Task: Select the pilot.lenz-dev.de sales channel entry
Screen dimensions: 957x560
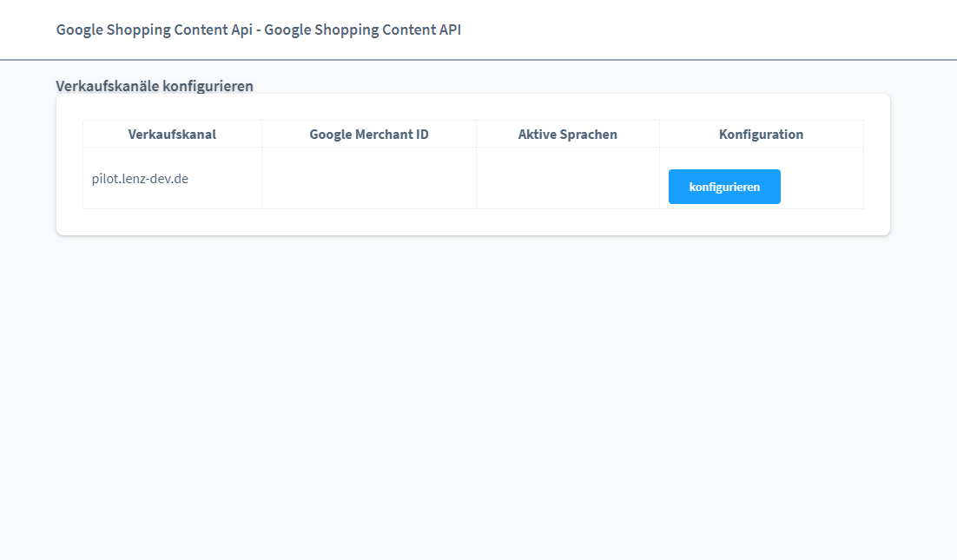Action: tap(140, 179)
